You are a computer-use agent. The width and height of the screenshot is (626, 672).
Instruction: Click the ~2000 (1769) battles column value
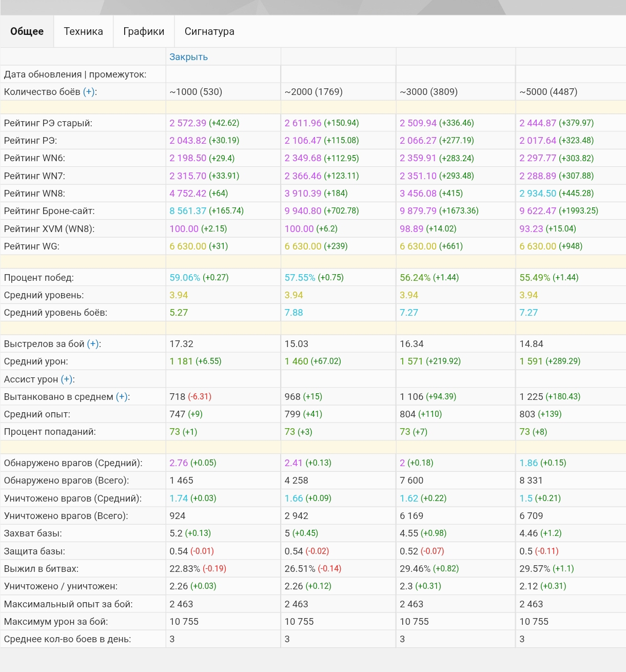click(x=314, y=92)
